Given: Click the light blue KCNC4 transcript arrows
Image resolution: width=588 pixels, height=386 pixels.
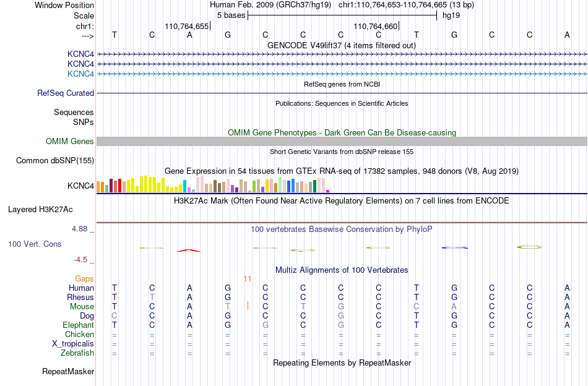Looking at the screenshot, I should 342,74.
